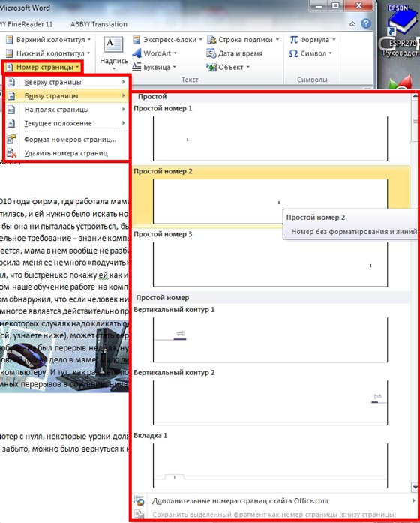Click the Номер страницы button
The height and width of the screenshot is (523, 420).
43,67
